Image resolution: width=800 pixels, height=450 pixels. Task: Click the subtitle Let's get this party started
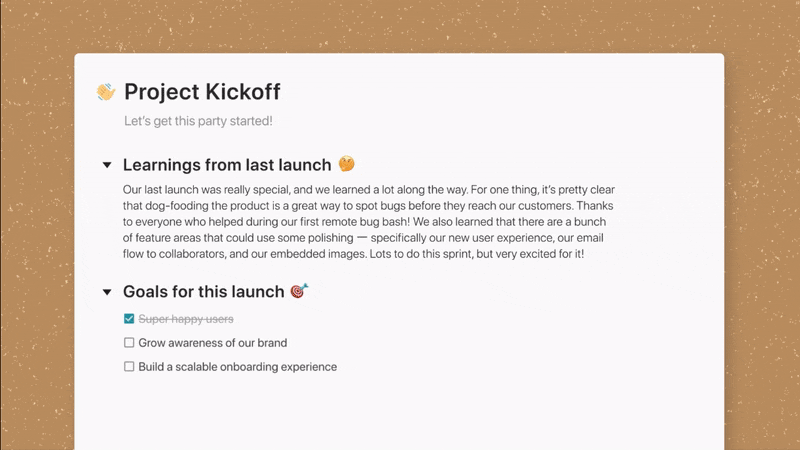point(198,121)
